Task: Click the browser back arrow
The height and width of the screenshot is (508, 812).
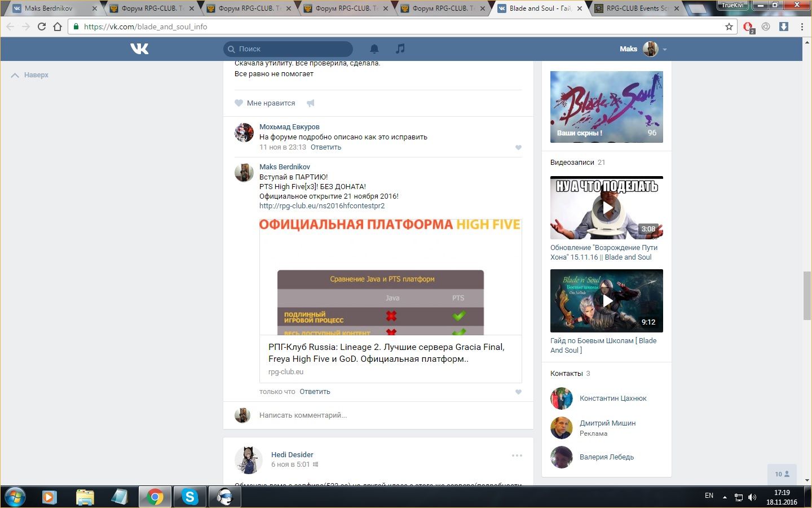Action: pyautogui.click(x=11, y=27)
